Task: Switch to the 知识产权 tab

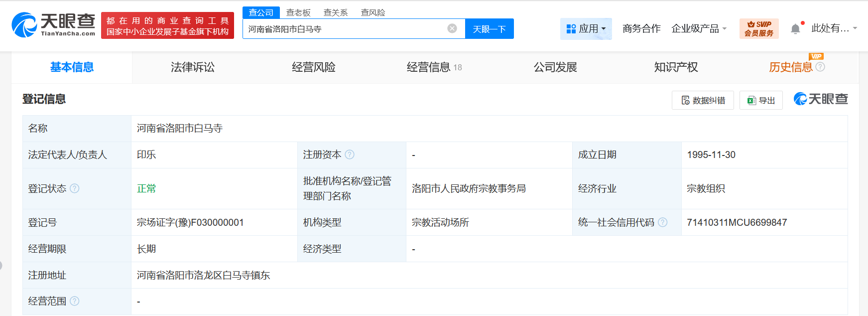Action: point(676,67)
